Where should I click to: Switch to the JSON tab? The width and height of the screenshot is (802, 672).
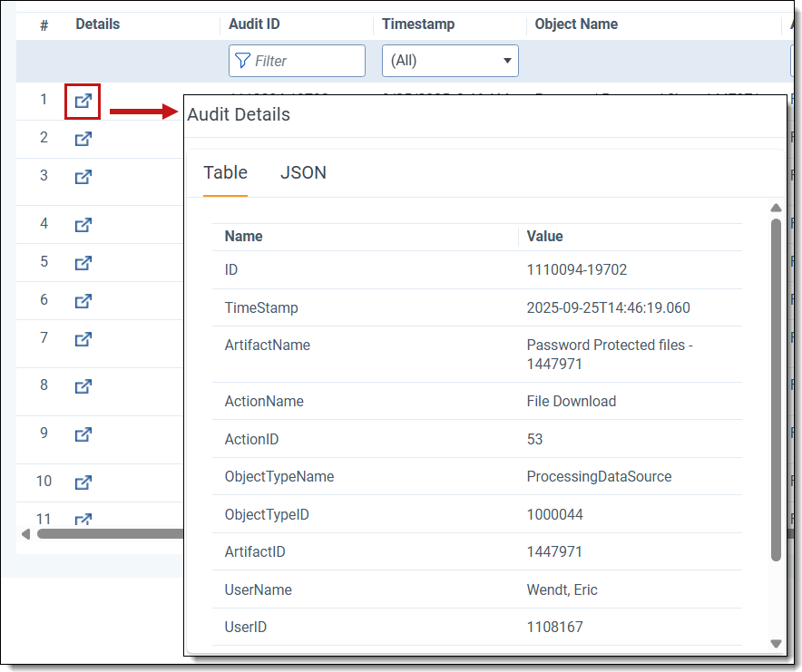(303, 172)
